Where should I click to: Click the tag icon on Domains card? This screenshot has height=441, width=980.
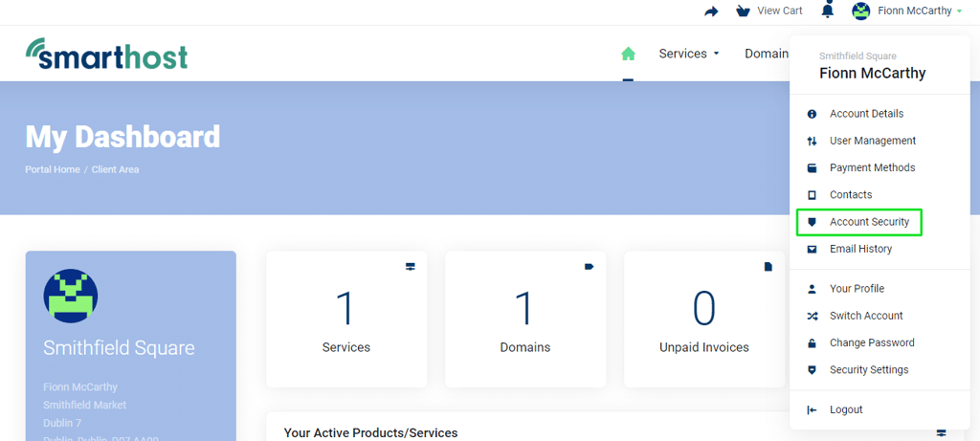[x=589, y=267]
